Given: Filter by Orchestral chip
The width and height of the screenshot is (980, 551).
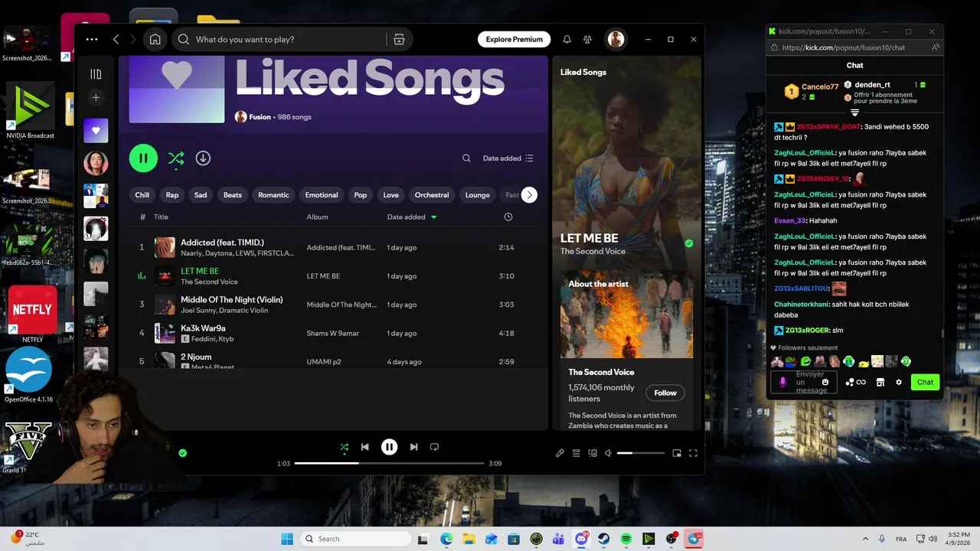Looking at the screenshot, I should pyautogui.click(x=432, y=195).
